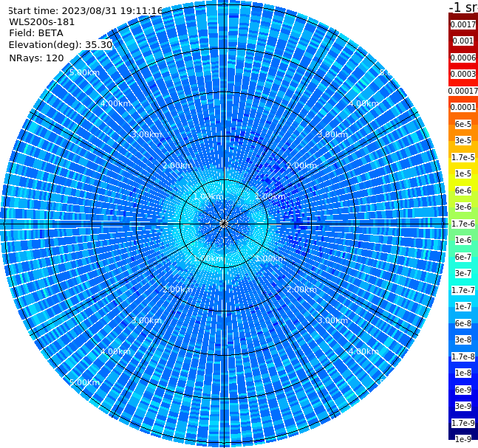Select the WLS200s-181 instrument label
The width and height of the screenshot is (478, 448).
42,22
